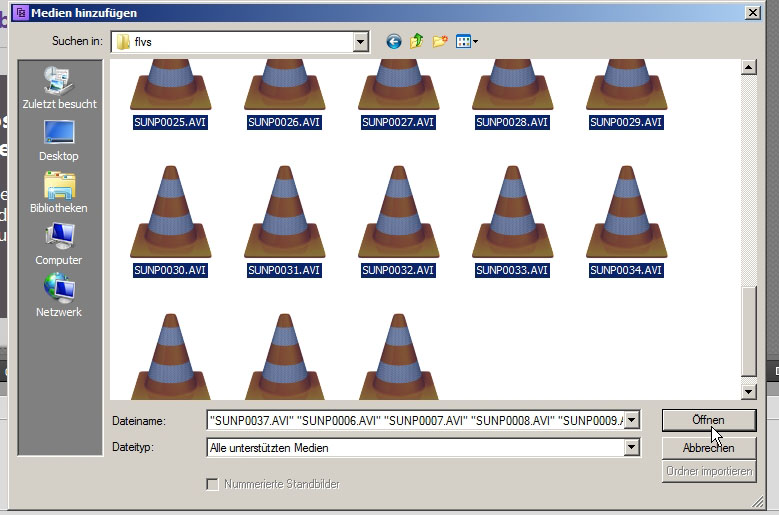Select the SUNP0030.AVI cone icon
The width and height of the screenshot is (779, 515).
170,212
